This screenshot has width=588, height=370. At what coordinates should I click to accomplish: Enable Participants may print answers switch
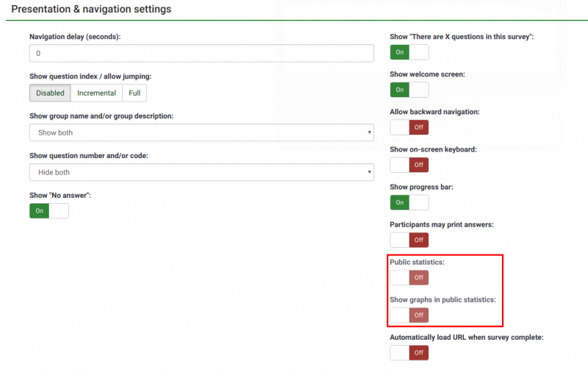409,240
